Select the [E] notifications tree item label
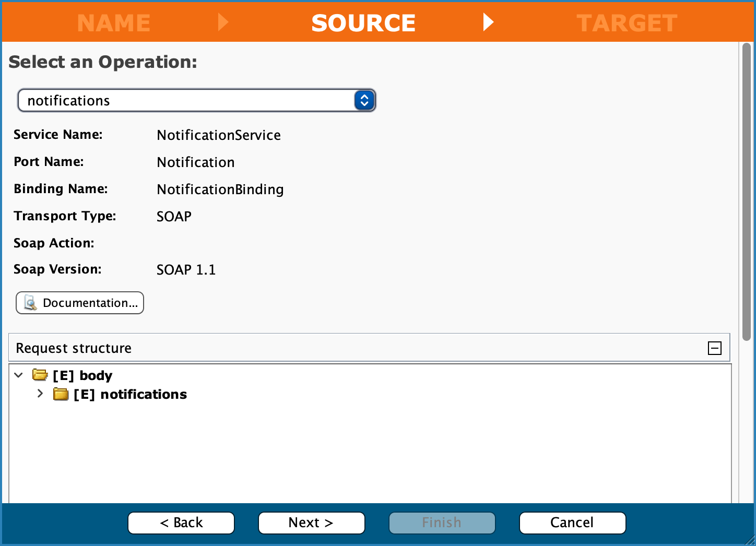Image resolution: width=756 pixels, height=546 pixels. tap(130, 394)
